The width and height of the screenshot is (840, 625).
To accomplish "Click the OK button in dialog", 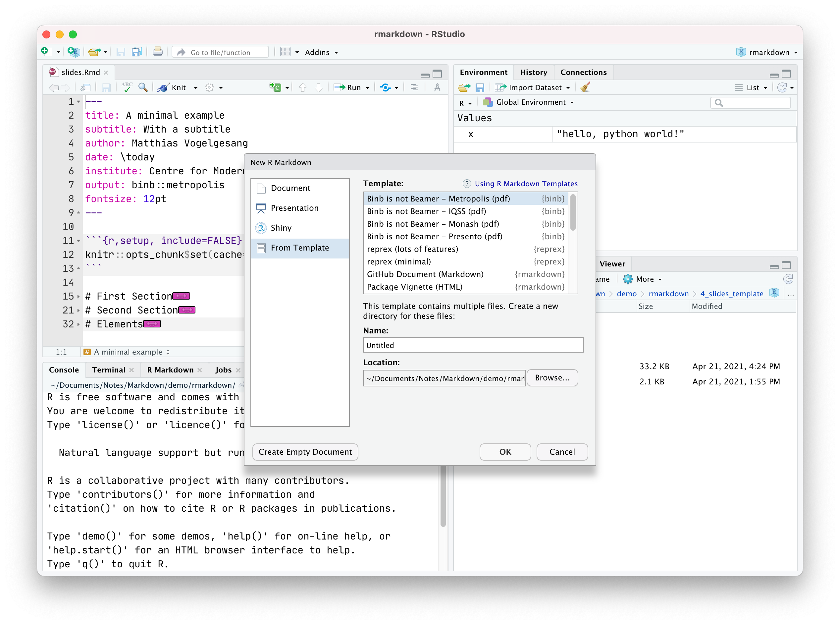I will 505,452.
